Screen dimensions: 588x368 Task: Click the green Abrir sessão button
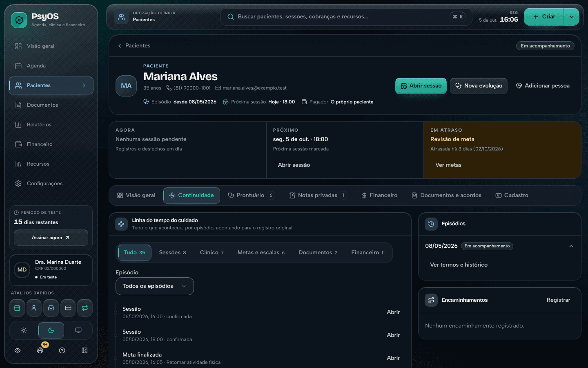click(421, 86)
